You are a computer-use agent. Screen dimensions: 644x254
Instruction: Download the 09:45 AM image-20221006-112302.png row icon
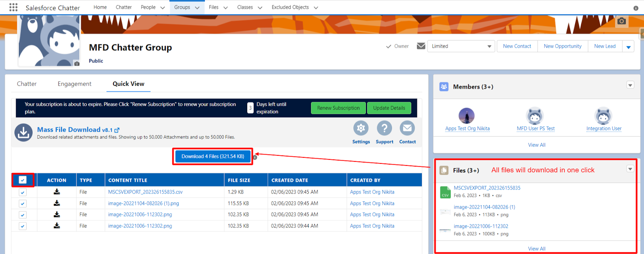pyautogui.click(x=57, y=215)
